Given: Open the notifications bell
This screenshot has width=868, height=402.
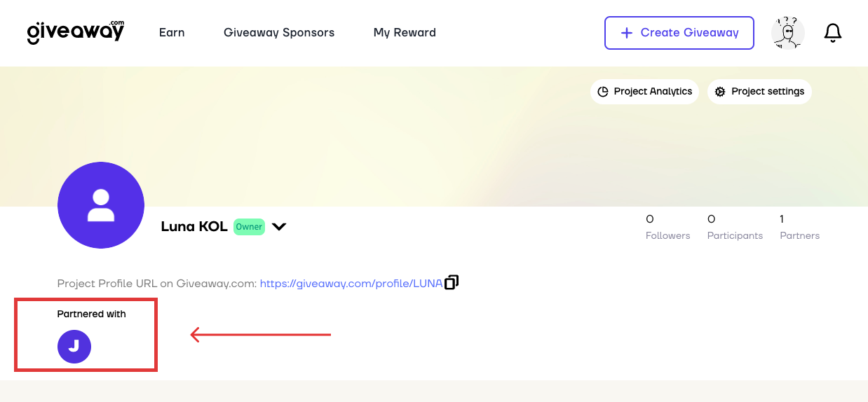Looking at the screenshot, I should tap(832, 33).
